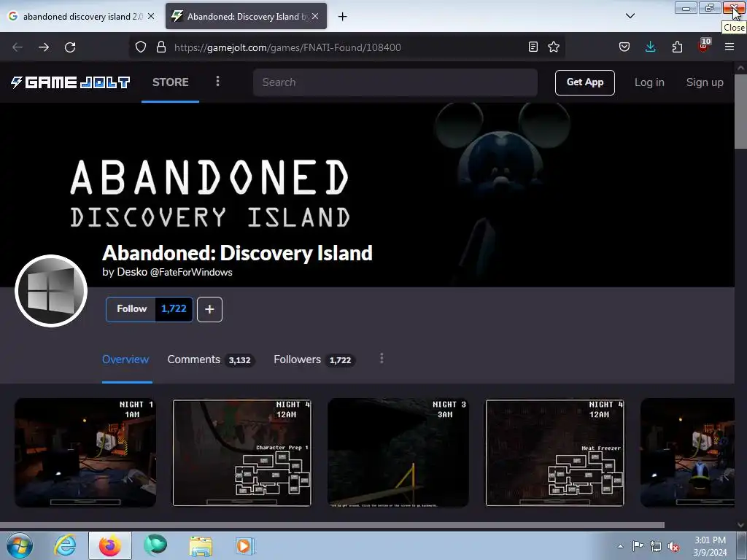Open the Action Center flag icon
This screenshot has width=747, height=560.
(x=638, y=546)
